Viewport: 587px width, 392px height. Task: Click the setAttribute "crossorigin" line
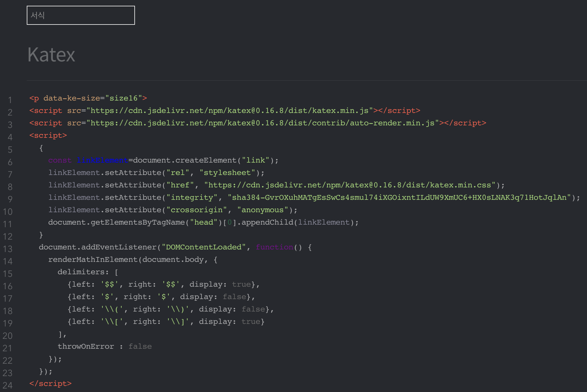point(173,210)
